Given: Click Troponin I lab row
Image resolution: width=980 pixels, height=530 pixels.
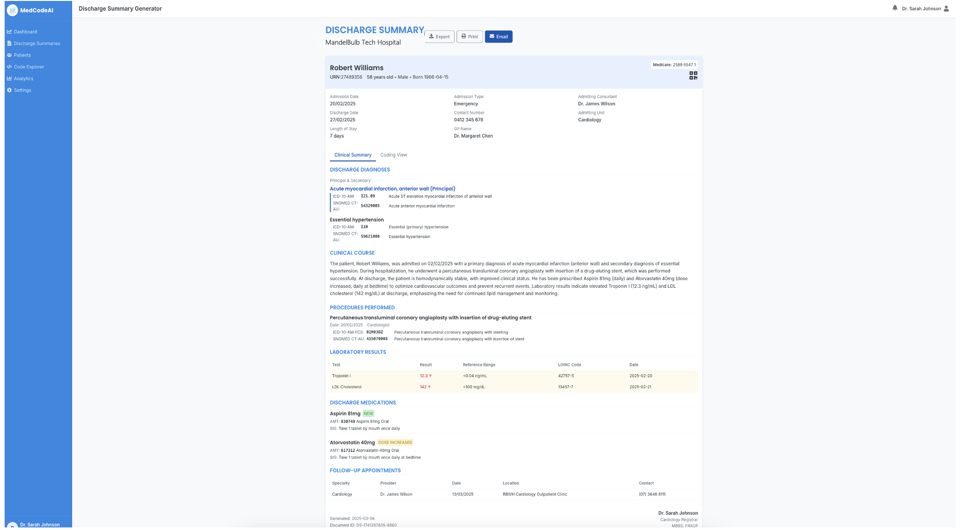Looking at the screenshot, I should tap(514, 376).
